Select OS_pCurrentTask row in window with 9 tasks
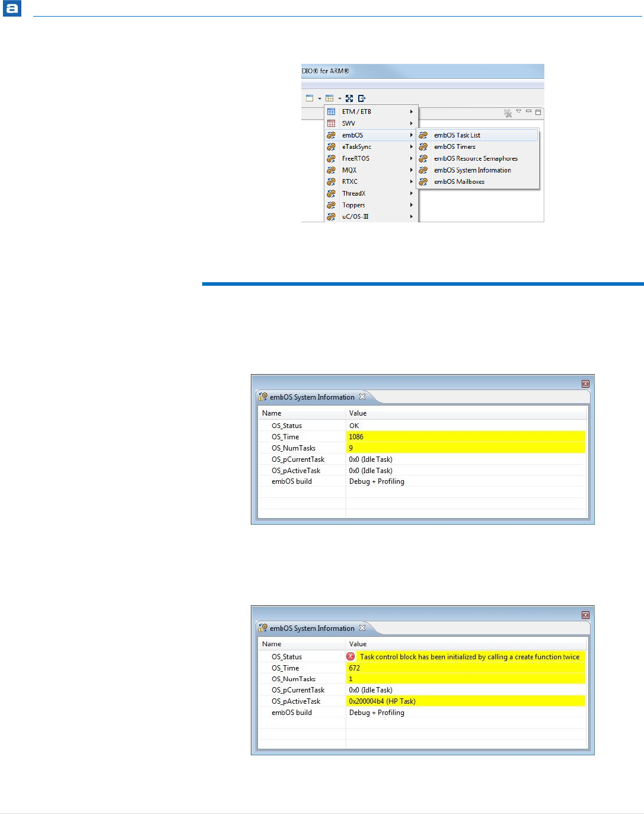644x814 pixels. pos(422,459)
